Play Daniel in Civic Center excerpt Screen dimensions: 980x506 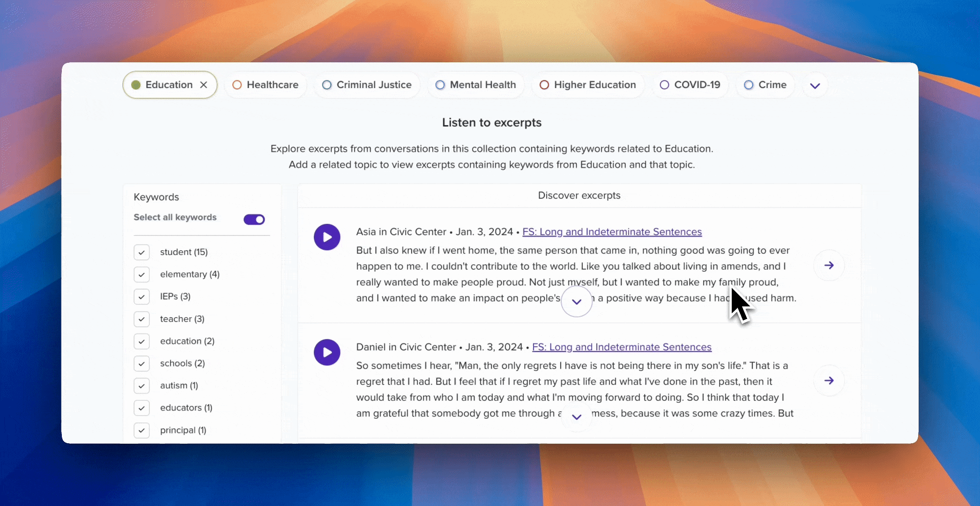pos(327,352)
